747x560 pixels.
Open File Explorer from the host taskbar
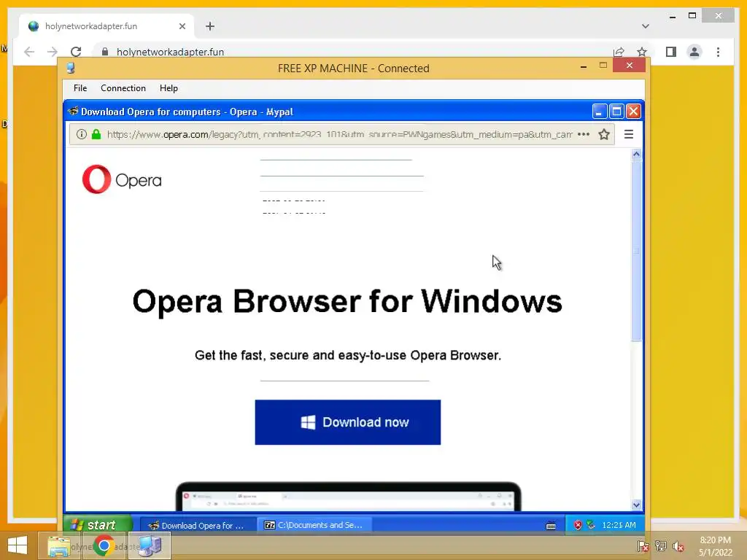click(58, 545)
